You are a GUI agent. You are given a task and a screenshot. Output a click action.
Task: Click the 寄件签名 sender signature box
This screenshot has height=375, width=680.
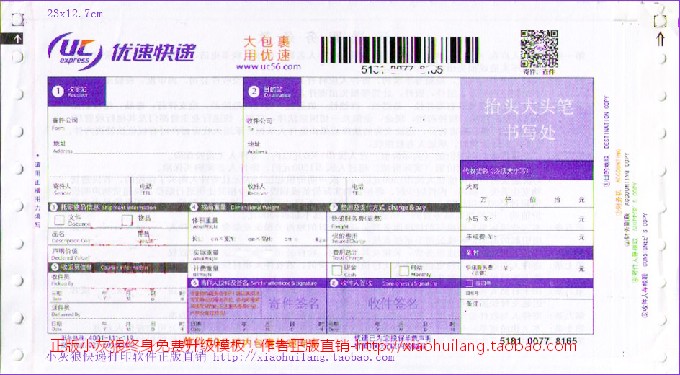(294, 303)
